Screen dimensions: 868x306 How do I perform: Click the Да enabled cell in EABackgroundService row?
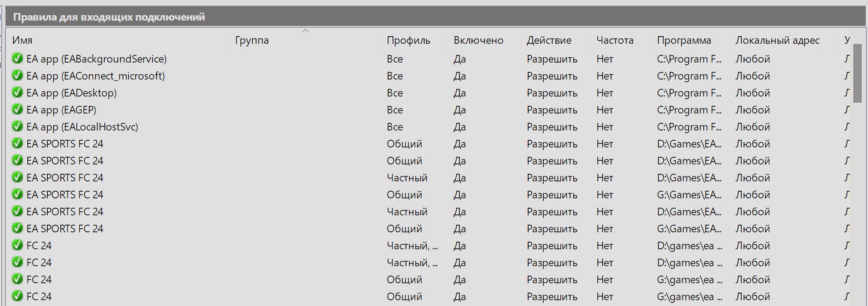(460, 59)
